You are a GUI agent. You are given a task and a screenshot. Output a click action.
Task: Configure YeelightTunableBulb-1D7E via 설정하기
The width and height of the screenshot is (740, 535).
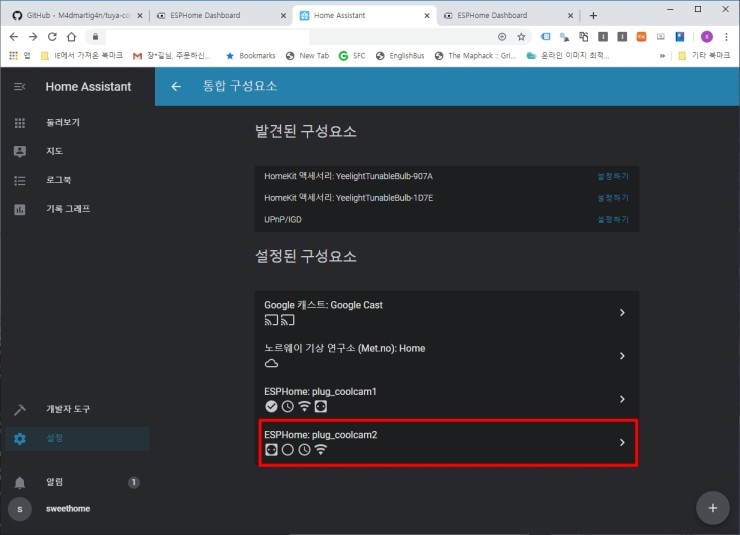click(x=613, y=198)
